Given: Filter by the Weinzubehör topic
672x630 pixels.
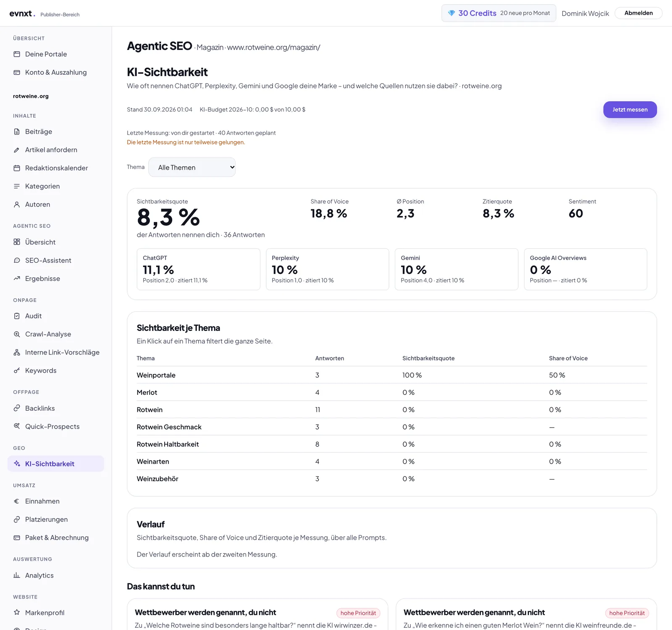Looking at the screenshot, I should 391,479.
